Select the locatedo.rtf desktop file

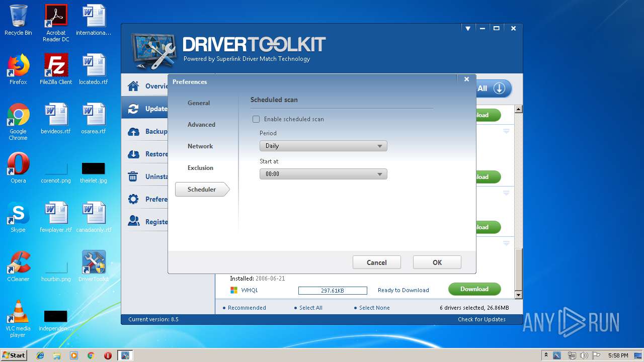[94, 69]
